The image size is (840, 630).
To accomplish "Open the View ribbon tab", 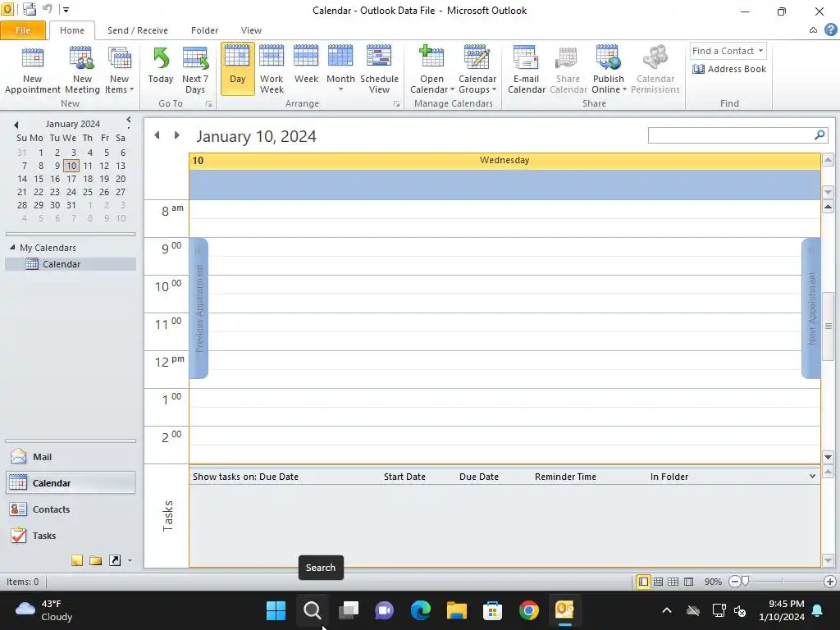I will coord(251,30).
